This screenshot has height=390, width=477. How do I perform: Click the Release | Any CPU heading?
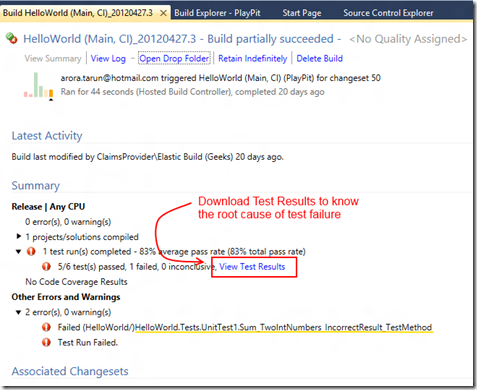(48, 207)
